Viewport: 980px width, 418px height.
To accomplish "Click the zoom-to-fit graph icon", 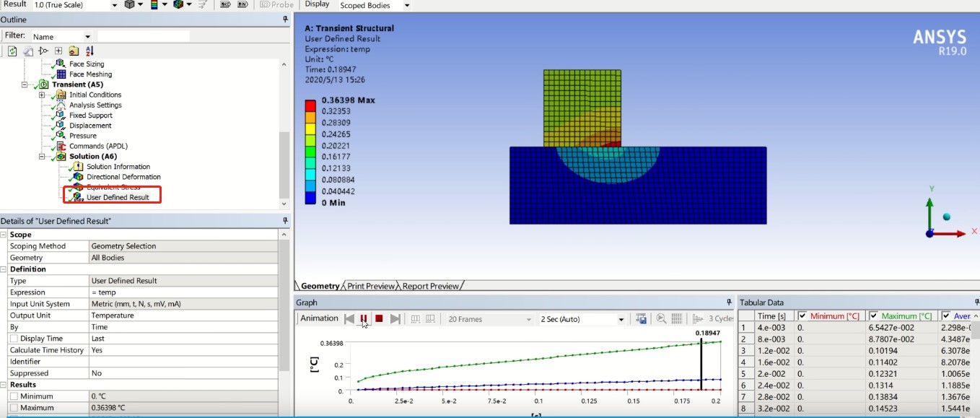I will coord(661,318).
